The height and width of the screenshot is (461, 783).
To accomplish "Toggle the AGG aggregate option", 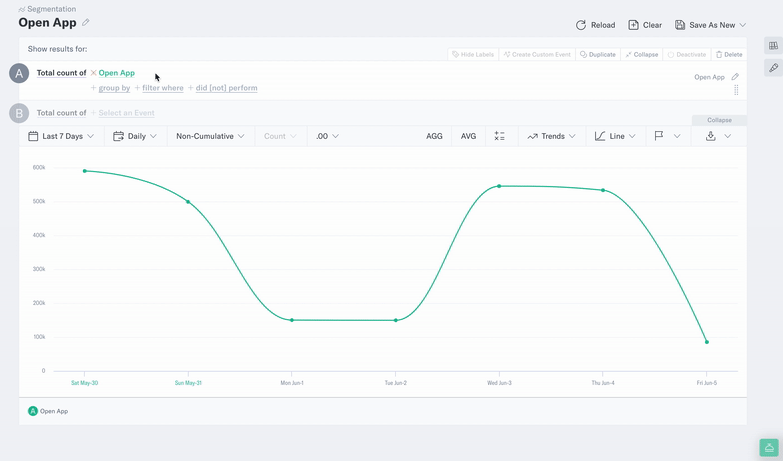I will coord(434,136).
